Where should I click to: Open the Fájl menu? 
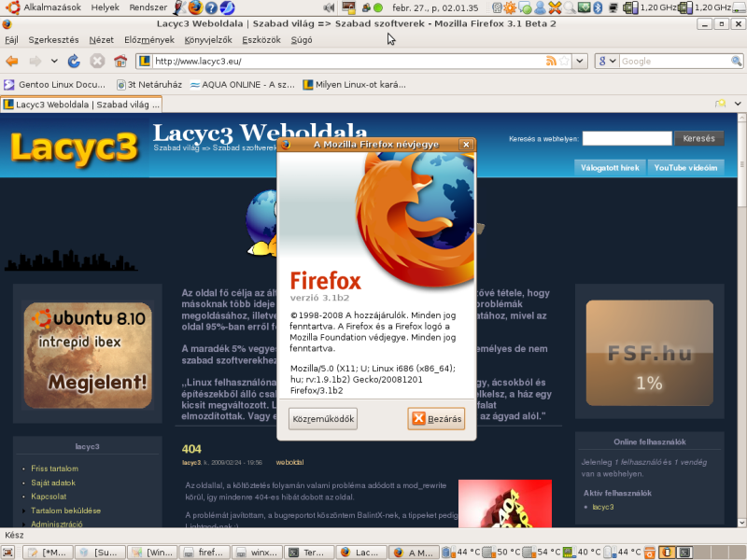tap(11, 40)
